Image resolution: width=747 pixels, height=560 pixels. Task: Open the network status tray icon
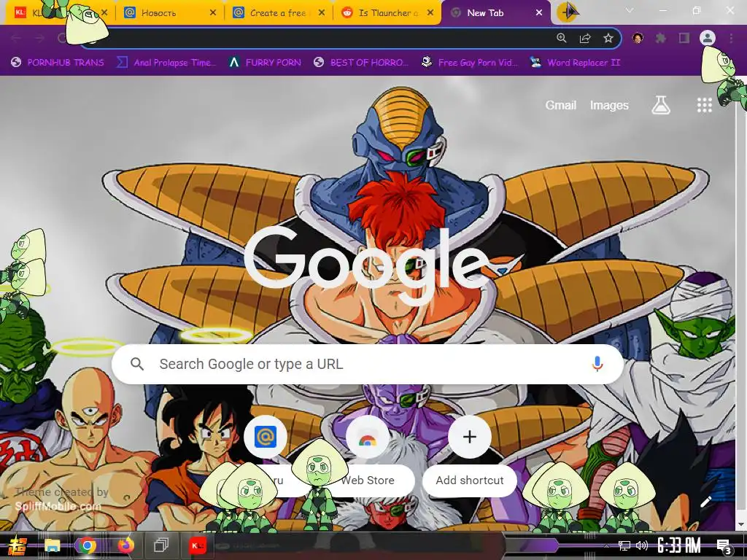click(x=624, y=545)
